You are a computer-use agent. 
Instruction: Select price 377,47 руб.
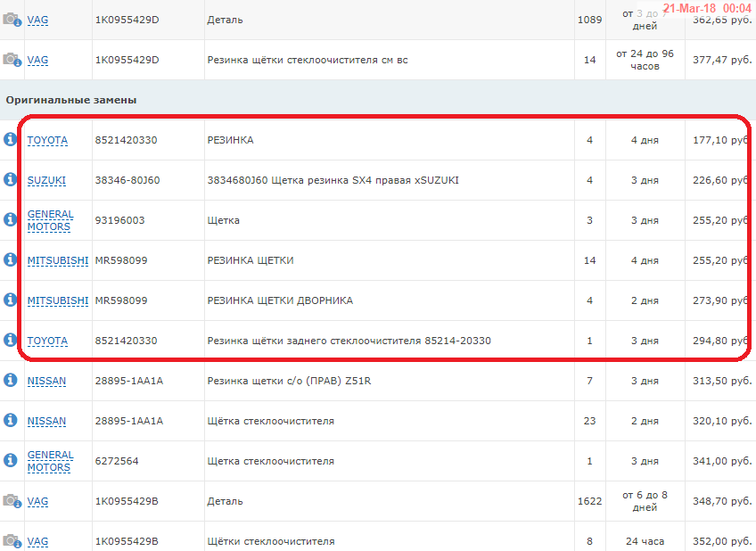722,60
